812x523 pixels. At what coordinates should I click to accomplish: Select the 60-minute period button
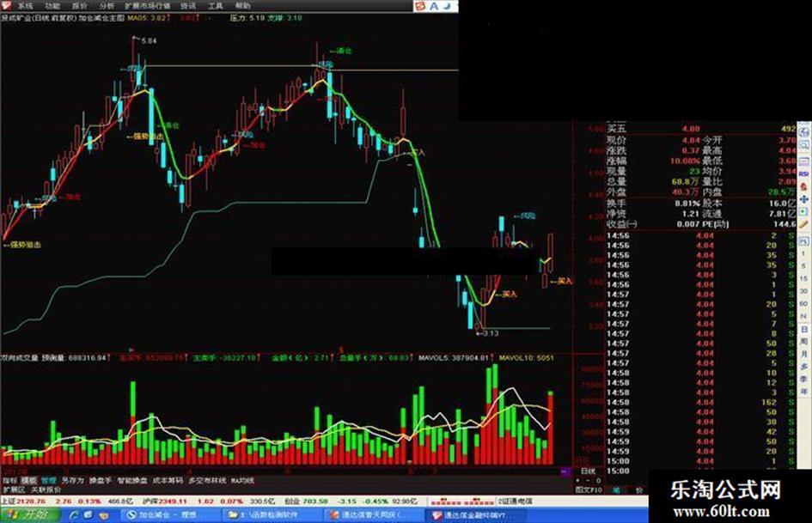coord(804,303)
